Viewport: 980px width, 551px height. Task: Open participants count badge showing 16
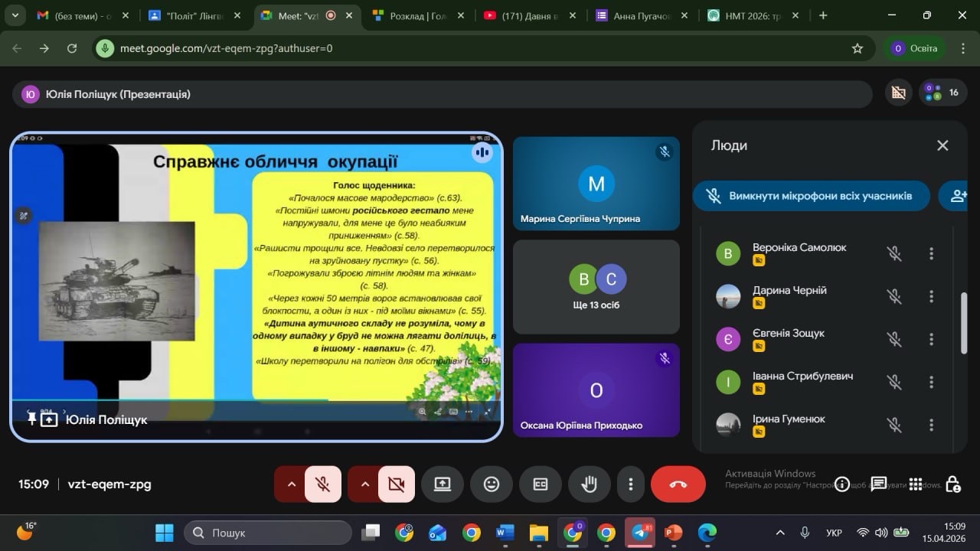click(942, 93)
